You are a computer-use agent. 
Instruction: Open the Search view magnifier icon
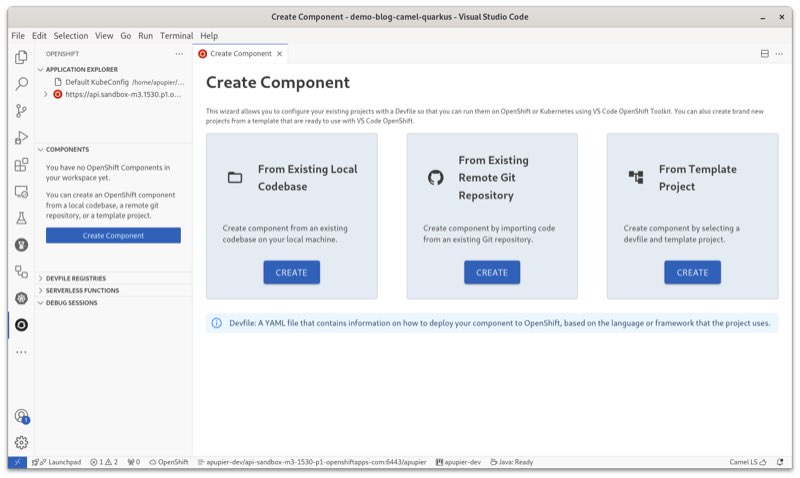pyautogui.click(x=21, y=84)
